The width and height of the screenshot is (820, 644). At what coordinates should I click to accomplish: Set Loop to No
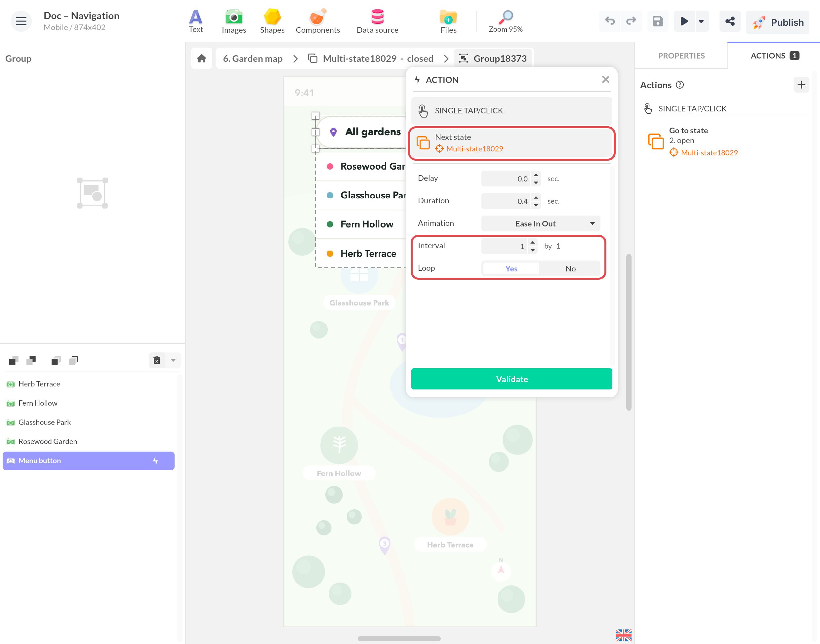pos(570,268)
